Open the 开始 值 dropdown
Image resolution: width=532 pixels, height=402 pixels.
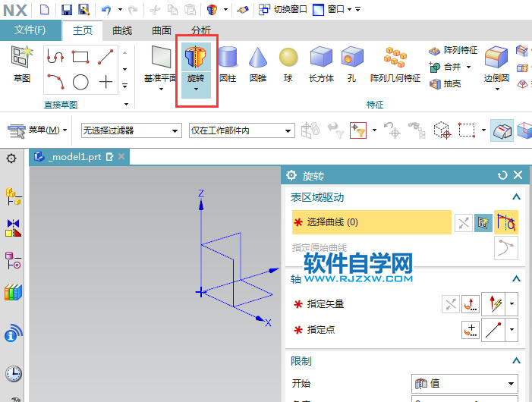click(x=464, y=383)
